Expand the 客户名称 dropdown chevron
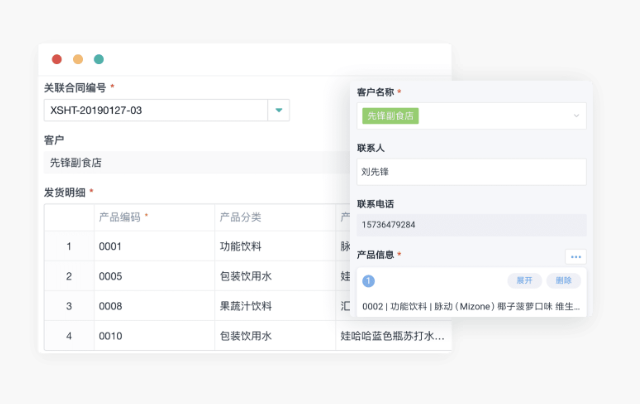 [576, 116]
